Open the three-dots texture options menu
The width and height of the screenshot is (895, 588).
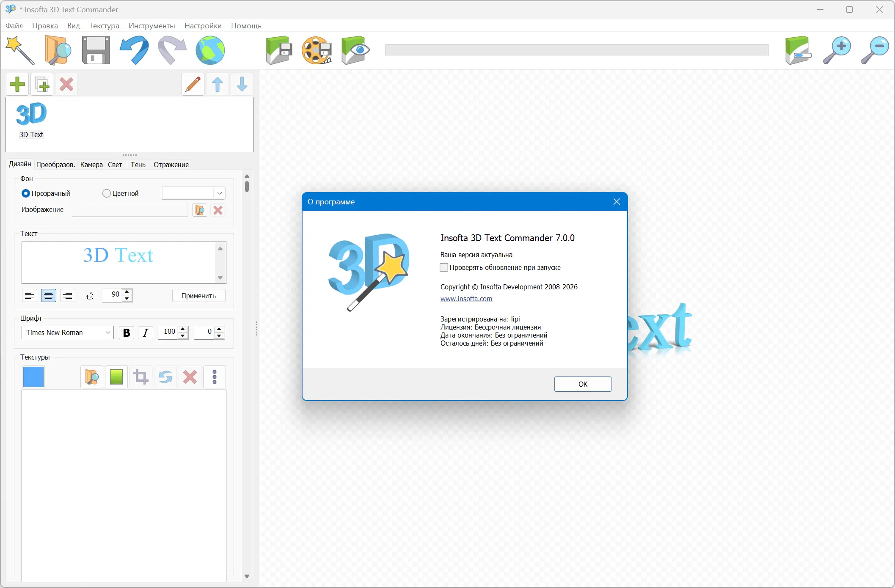[215, 377]
